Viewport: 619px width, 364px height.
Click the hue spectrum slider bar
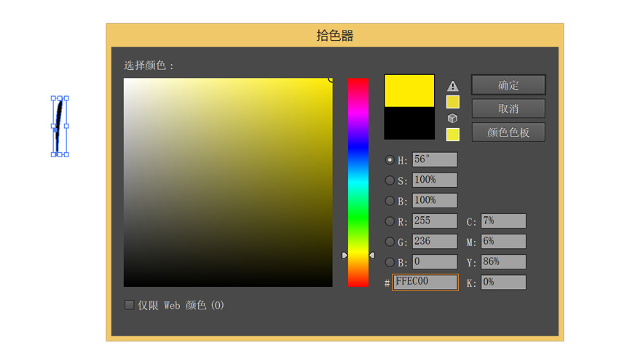pyautogui.click(x=358, y=182)
